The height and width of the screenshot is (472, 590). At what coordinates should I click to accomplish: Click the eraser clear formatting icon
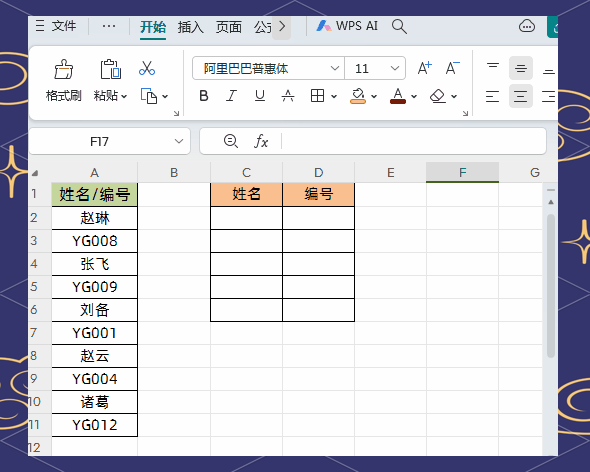[x=438, y=96]
